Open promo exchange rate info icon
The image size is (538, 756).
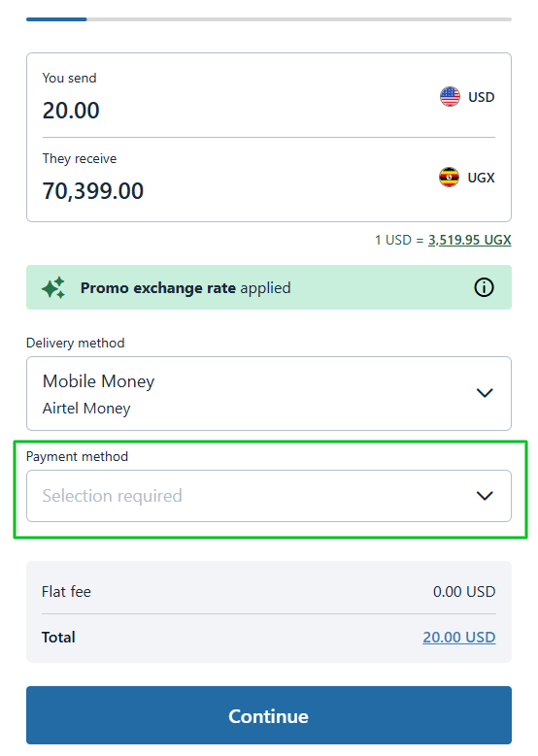(484, 288)
